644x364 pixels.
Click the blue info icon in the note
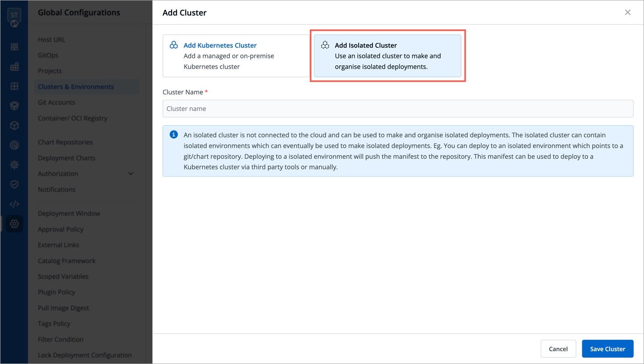click(x=174, y=135)
